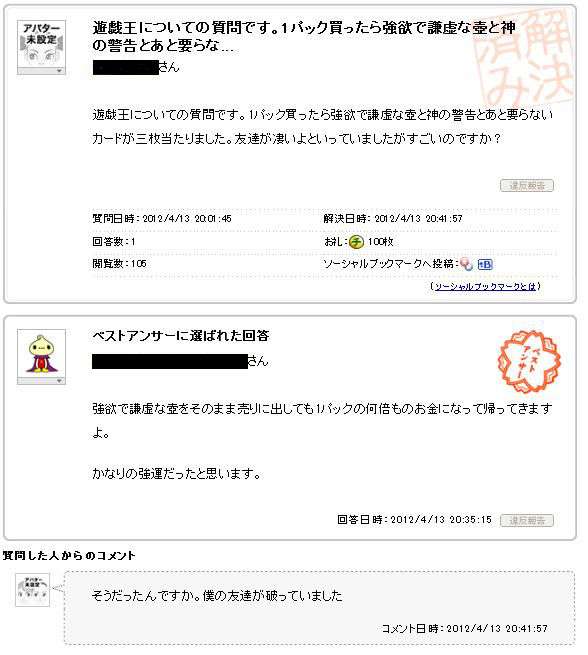Screen dimensions: 588x655
Task: Open the ソーシャルブックマークとは link
Action: (485, 287)
